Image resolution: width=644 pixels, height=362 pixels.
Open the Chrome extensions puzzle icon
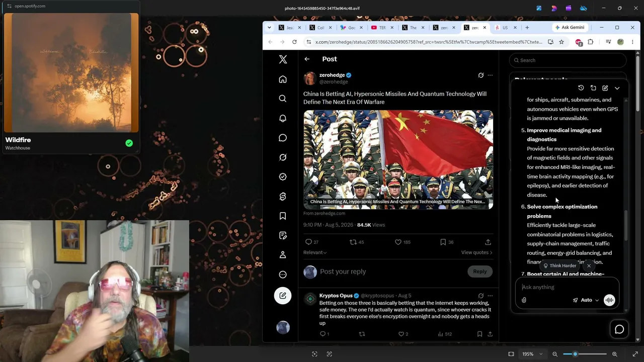(591, 42)
